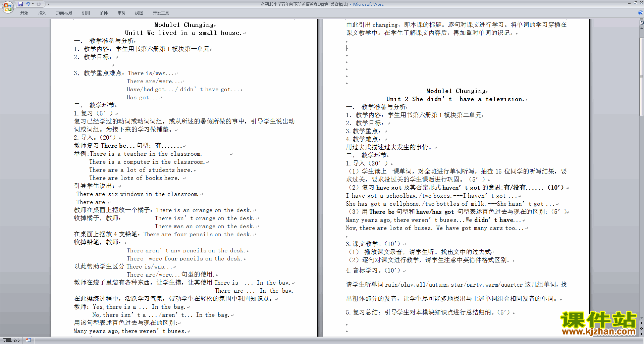Click the Next Page double-arrow button
The image size is (644, 344).
tap(641, 334)
